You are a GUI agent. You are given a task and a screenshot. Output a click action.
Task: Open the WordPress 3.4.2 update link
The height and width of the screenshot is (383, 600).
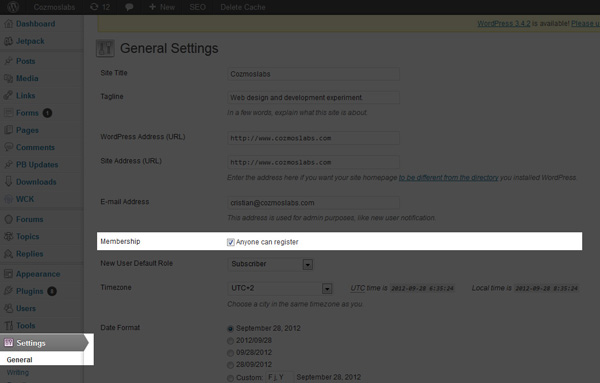[x=504, y=24]
